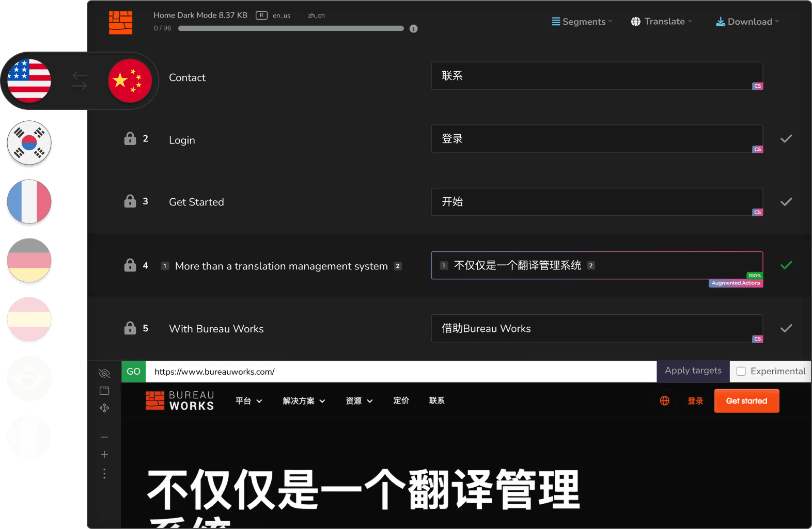Click the orange Get started button
Image resolution: width=812 pixels, height=529 pixels.
point(747,401)
